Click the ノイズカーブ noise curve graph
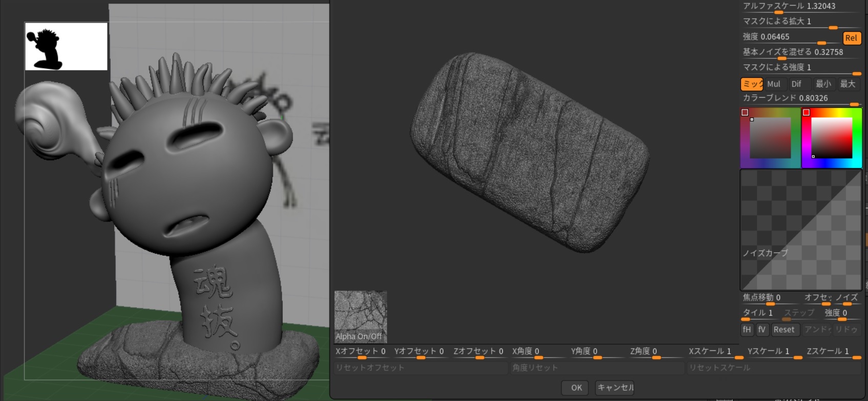Screen dimensions: 868x401 (x=801, y=230)
